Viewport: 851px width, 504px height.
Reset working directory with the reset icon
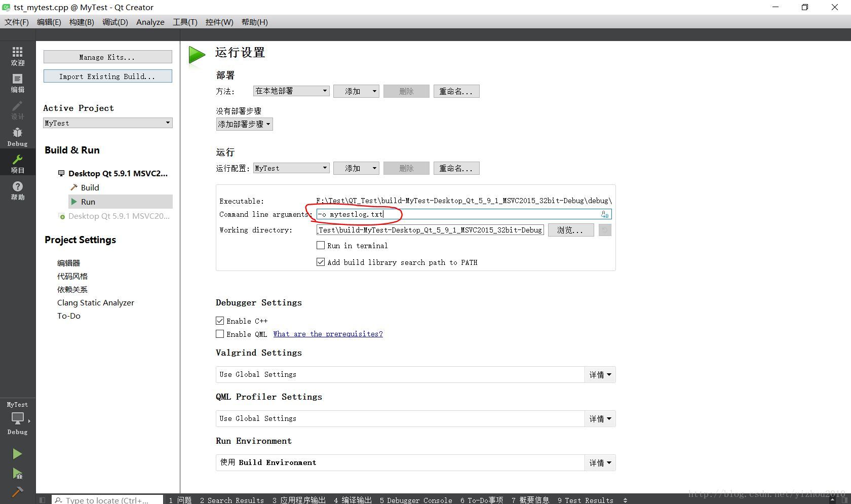605,230
